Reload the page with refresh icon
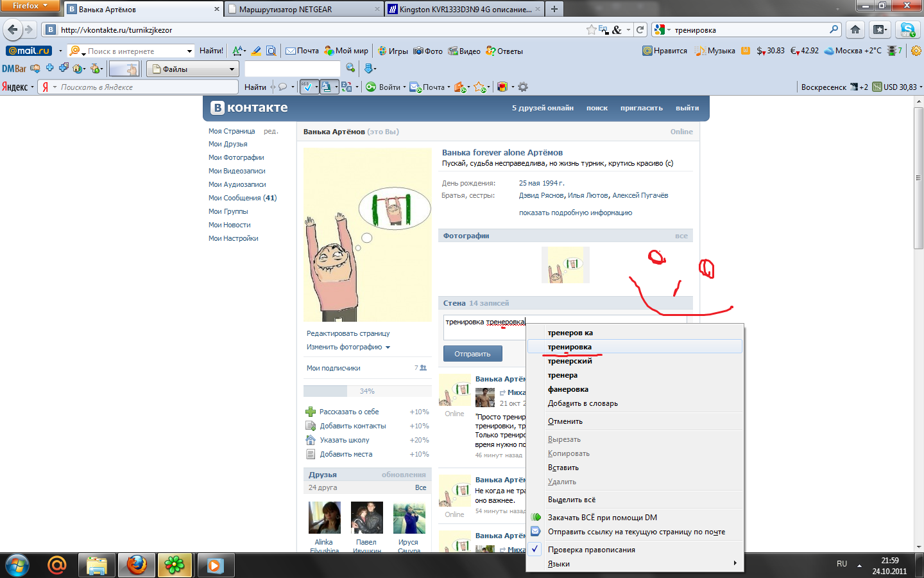924x578 pixels. 640,30
